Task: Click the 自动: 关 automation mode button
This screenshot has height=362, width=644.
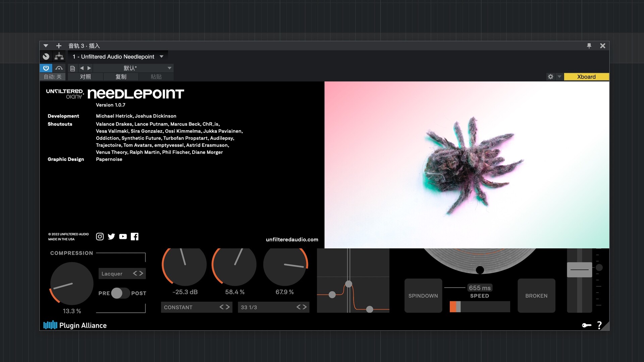Action: [53, 77]
